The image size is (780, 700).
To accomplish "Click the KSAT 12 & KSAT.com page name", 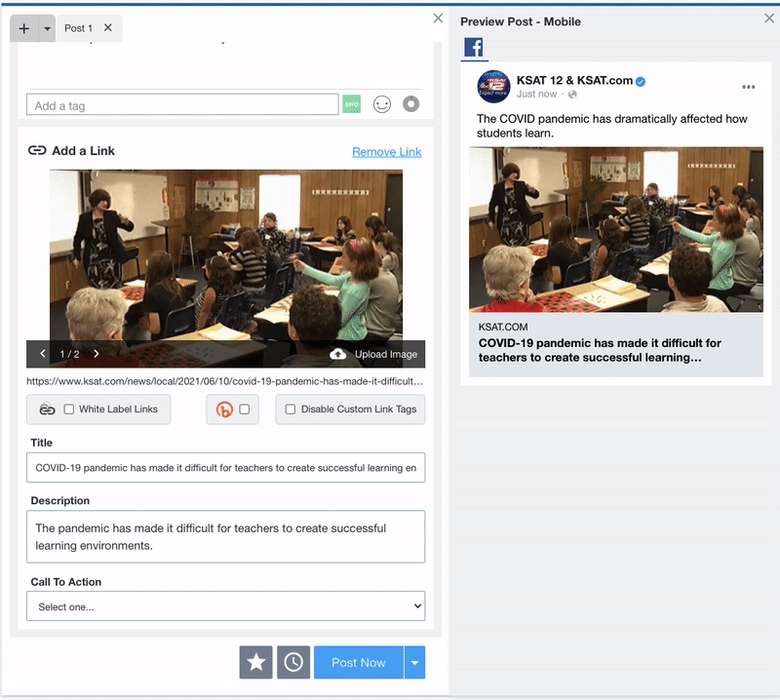I will 574,80.
